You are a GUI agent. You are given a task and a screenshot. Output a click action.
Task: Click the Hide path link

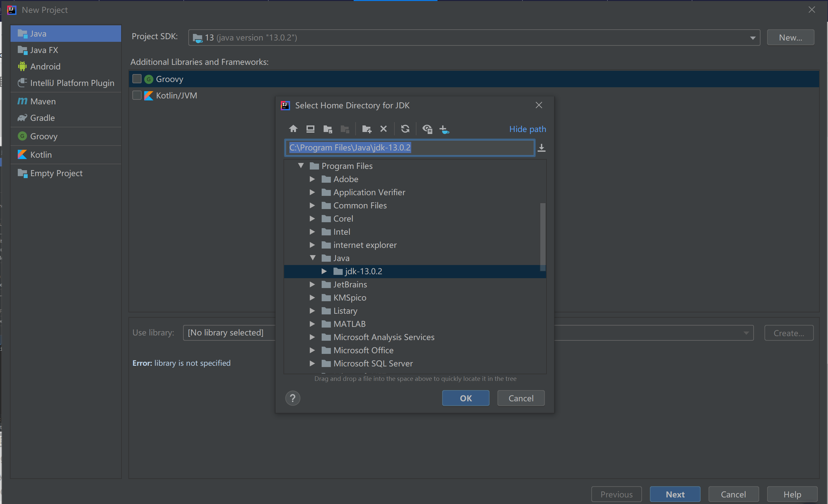(x=527, y=129)
